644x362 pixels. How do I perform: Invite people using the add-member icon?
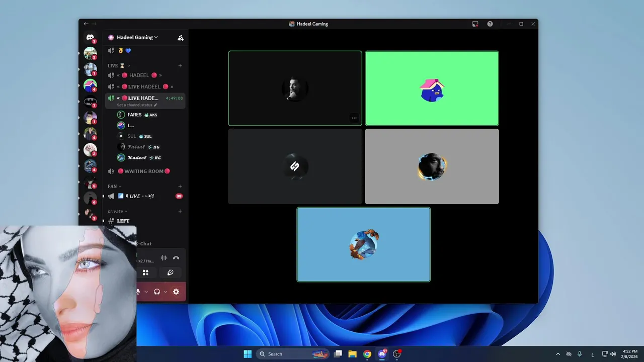180,38
